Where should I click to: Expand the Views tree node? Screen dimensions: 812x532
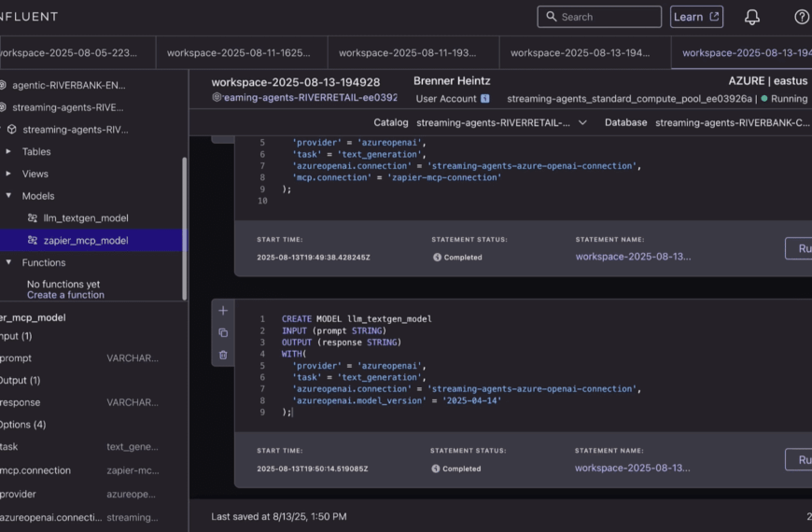point(8,174)
